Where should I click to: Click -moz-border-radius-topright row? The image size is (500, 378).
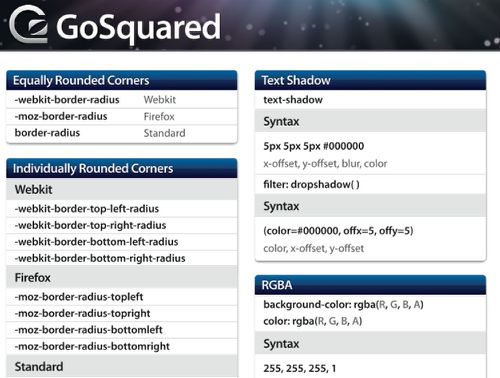(x=122, y=313)
